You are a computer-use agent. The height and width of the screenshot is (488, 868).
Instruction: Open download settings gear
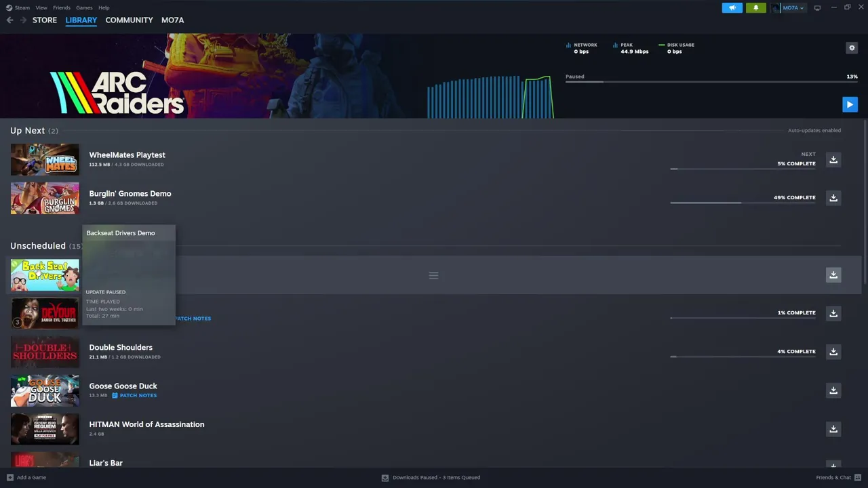852,47
